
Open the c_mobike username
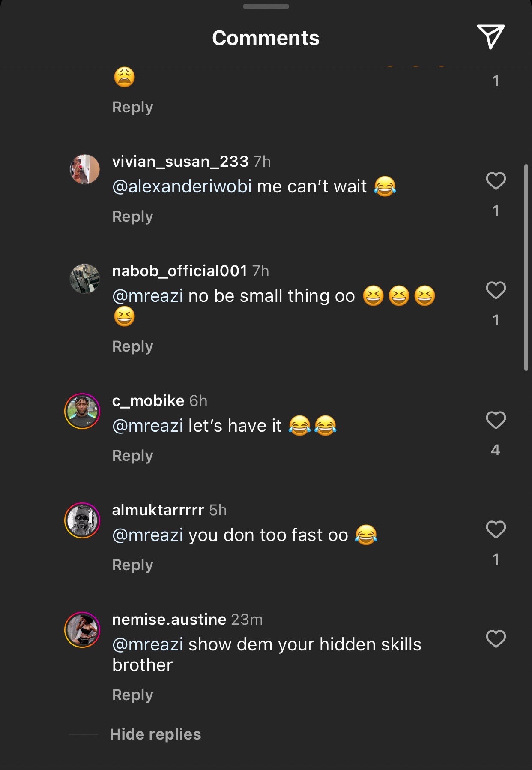click(x=148, y=400)
